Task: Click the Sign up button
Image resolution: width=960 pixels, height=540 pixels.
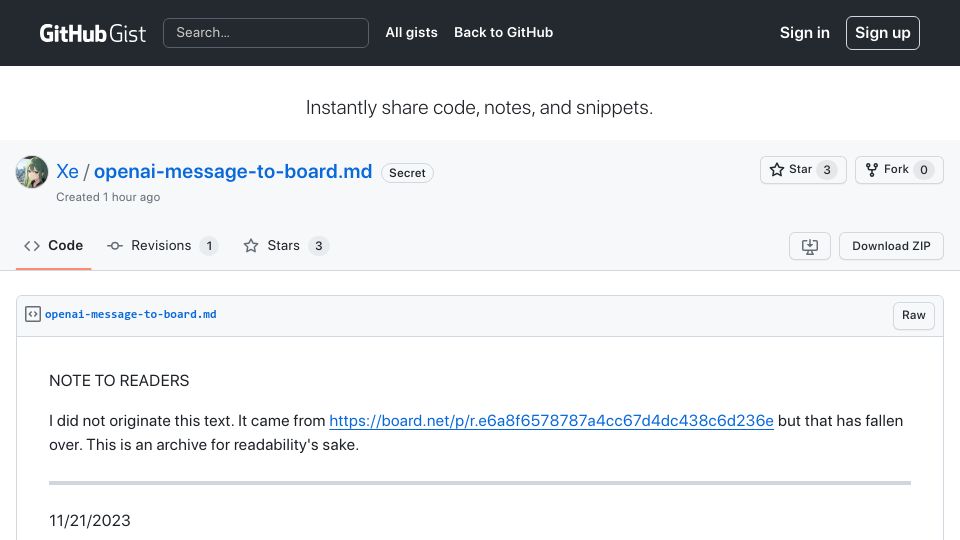Action: 882,33
